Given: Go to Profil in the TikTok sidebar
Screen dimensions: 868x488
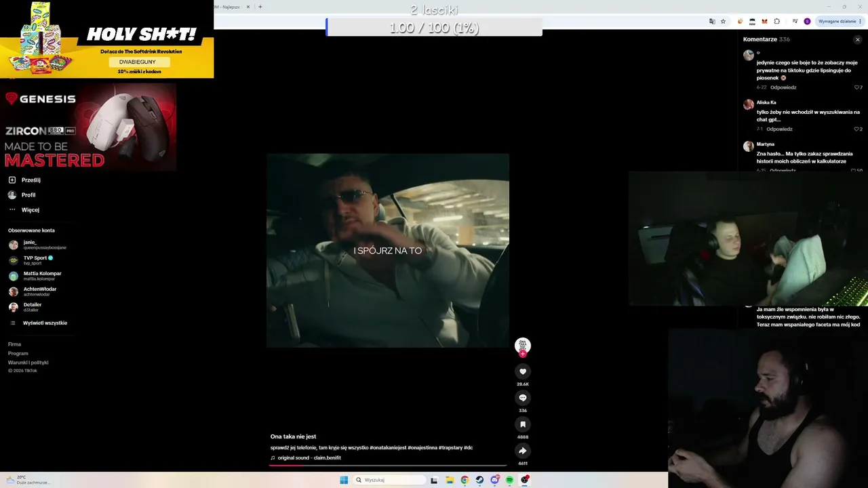Looking at the screenshot, I should pos(22,195).
